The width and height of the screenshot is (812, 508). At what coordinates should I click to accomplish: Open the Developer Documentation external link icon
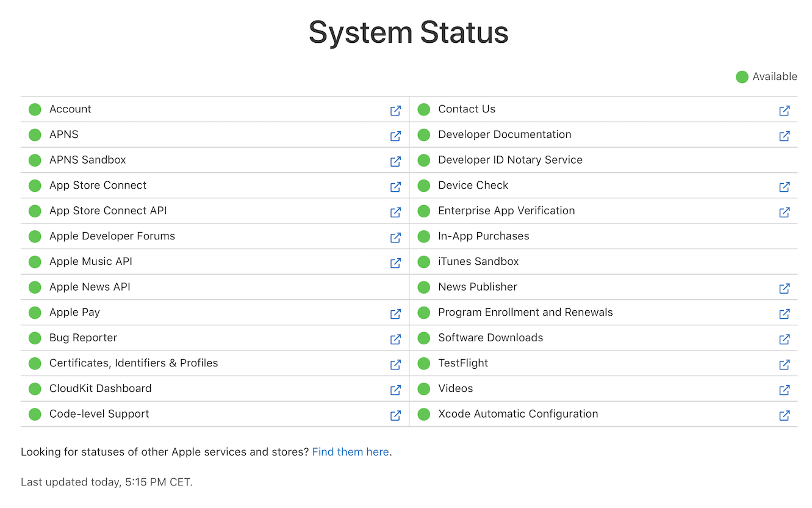pos(785,136)
